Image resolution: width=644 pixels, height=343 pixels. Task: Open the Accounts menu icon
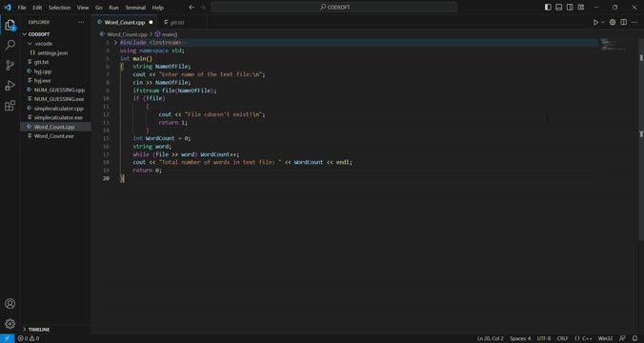tap(10, 304)
